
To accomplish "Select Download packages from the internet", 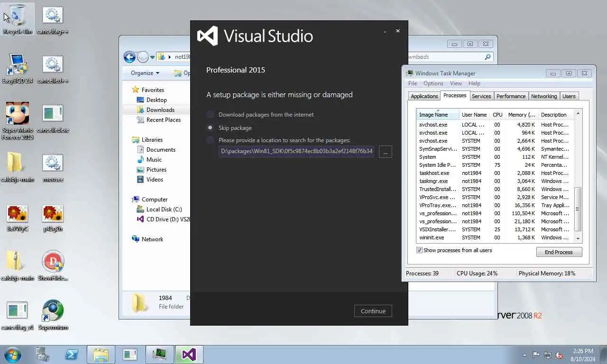I will [260, 115].
